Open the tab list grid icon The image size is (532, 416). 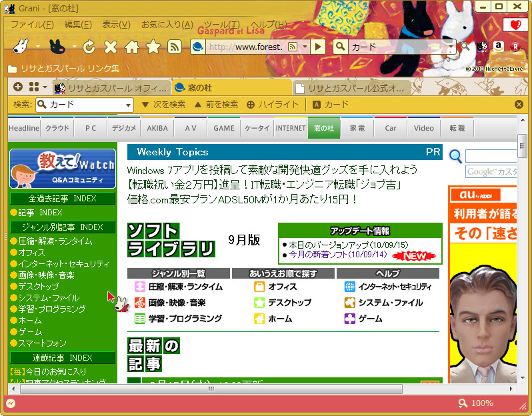pyautogui.click(x=34, y=87)
